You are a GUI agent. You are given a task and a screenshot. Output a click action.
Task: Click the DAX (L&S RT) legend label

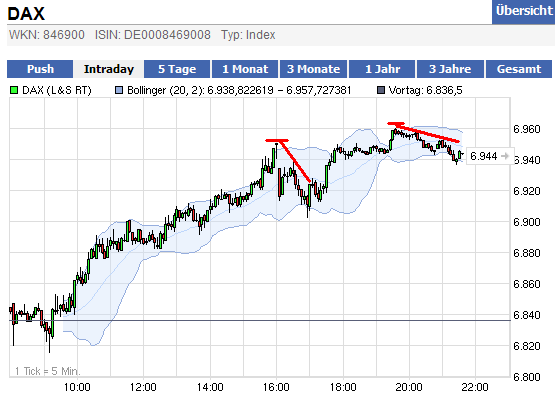[x=57, y=90]
